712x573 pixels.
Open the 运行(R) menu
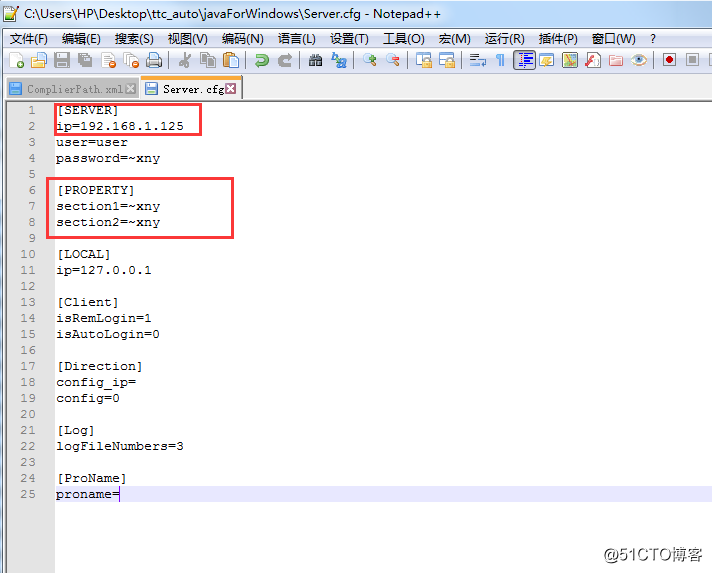coord(504,39)
